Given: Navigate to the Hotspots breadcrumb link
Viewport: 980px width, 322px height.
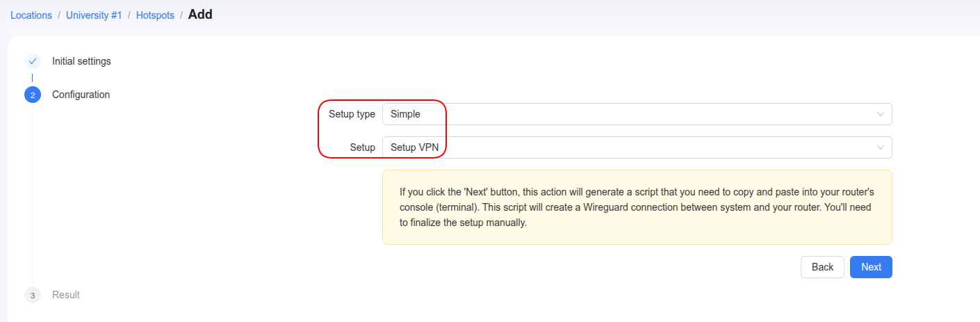Looking at the screenshot, I should pyautogui.click(x=155, y=15).
